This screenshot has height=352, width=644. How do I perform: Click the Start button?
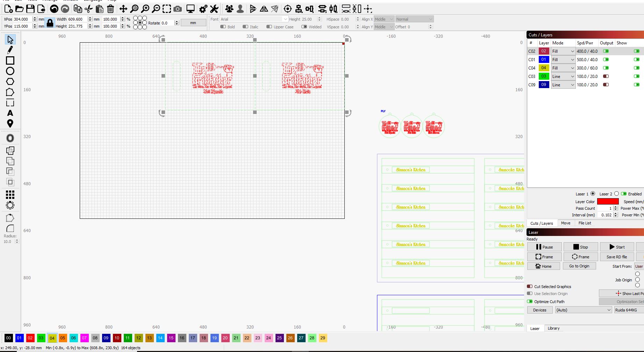tap(617, 247)
